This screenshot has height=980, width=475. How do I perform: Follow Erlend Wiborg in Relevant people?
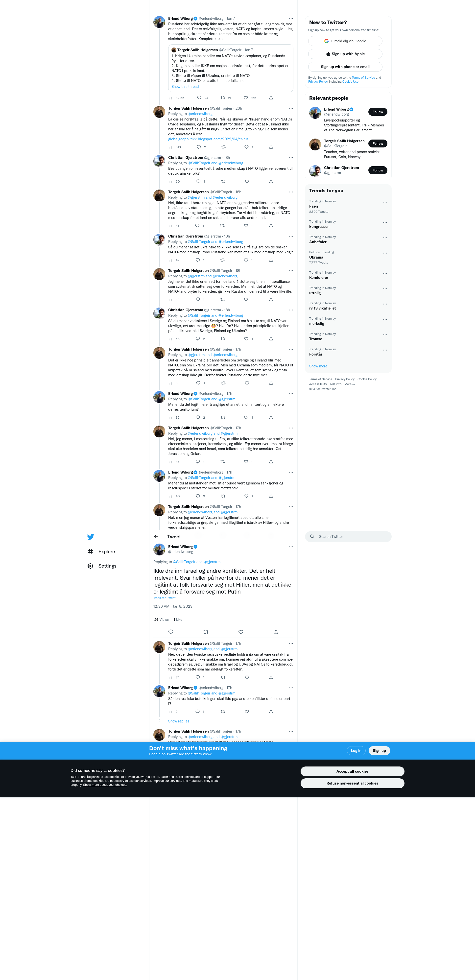[x=378, y=112]
